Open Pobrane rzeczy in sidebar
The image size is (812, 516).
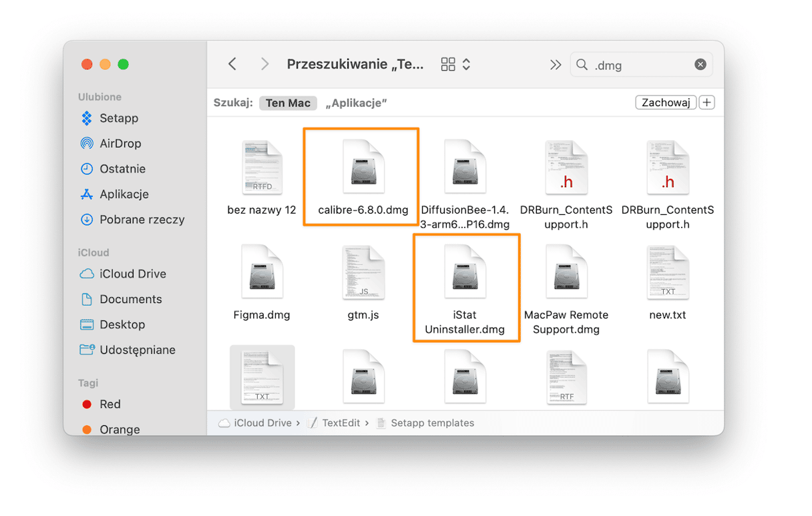pyautogui.click(x=132, y=220)
